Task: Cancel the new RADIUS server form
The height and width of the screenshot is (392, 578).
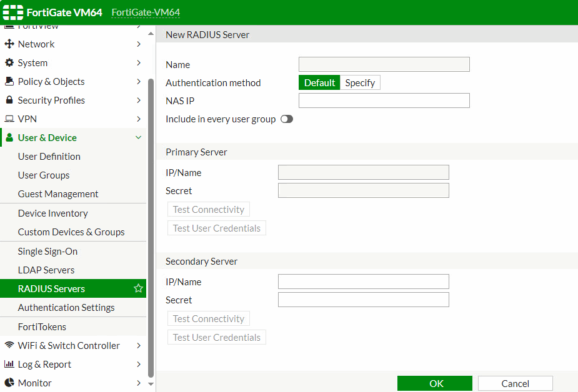Action: coord(515,383)
